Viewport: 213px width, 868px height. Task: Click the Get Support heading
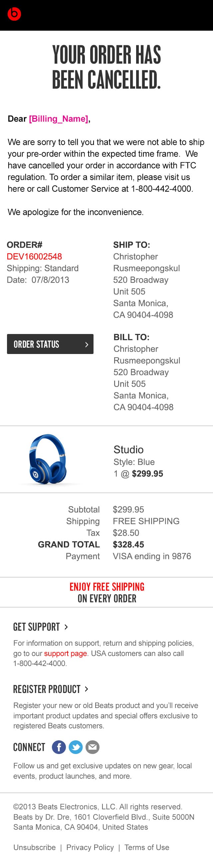pos(36,627)
